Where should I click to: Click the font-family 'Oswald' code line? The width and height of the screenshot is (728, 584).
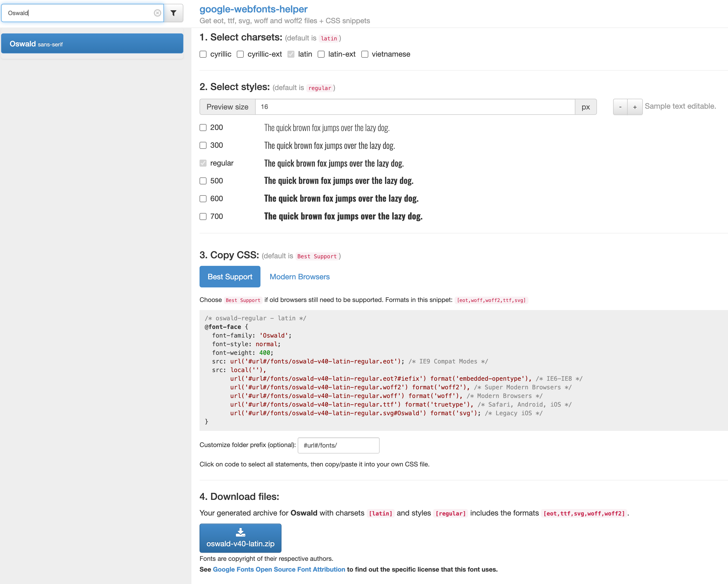[252, 336]
